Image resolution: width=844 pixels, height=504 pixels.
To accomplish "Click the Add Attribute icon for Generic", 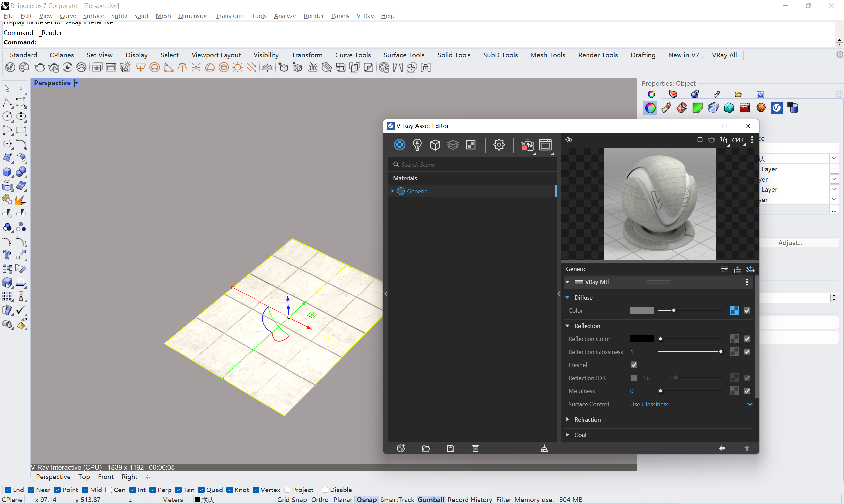I will pos(737,269).
